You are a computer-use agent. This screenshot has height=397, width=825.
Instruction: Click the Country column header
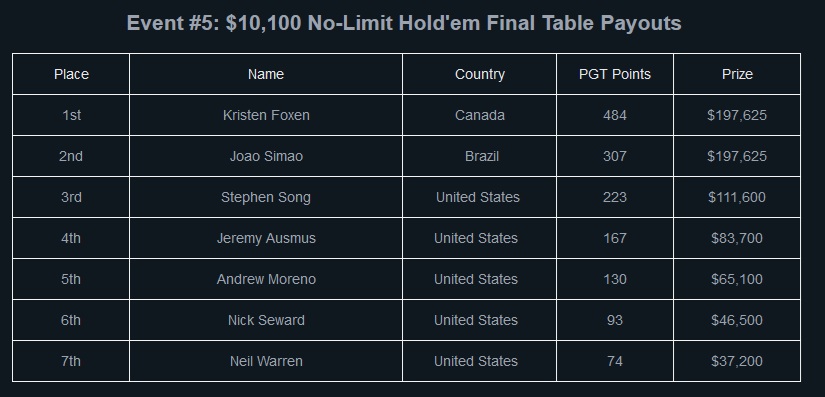tap(479, 74)
